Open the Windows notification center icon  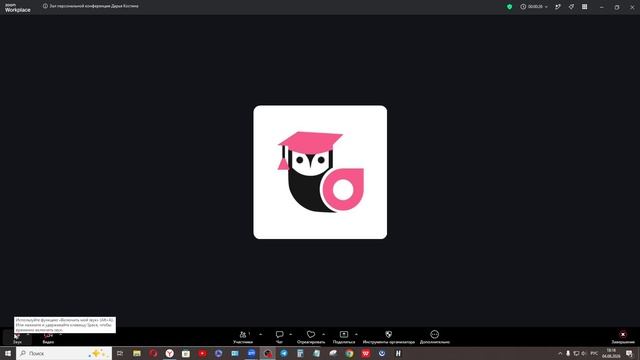pos(629,353)
